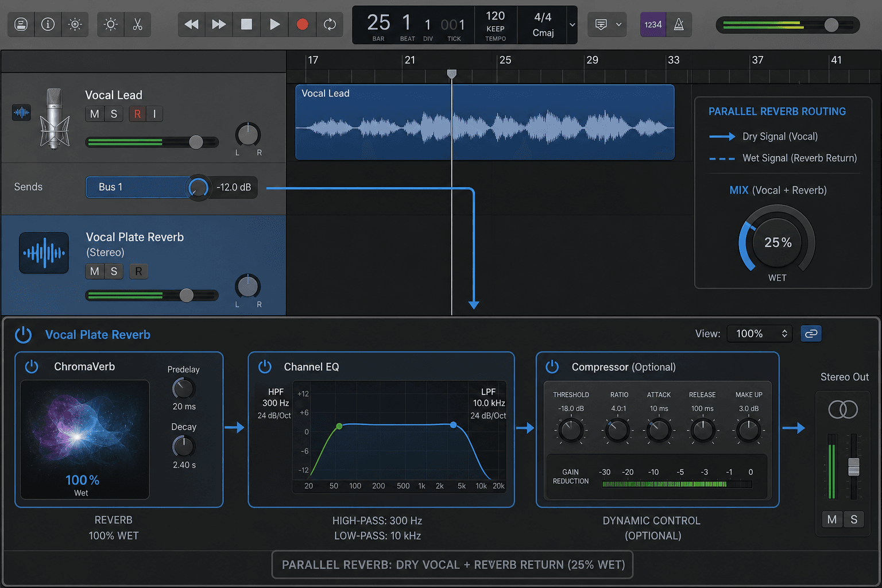Click the ChromaVerb visualizer display

[x=85, y=439]
